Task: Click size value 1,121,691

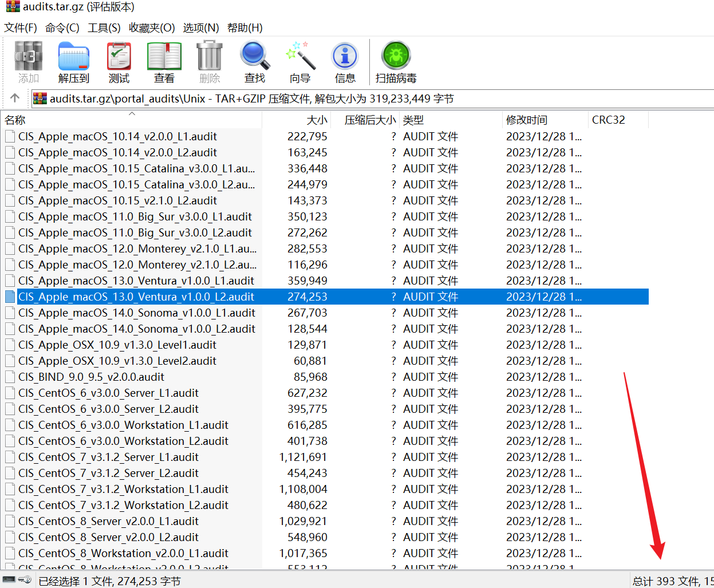Action: [303, 457]
